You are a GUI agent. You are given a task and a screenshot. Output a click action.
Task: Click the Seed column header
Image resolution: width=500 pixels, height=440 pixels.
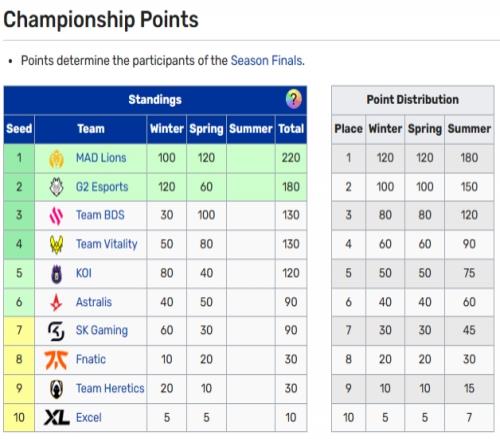tap(19, 129)
